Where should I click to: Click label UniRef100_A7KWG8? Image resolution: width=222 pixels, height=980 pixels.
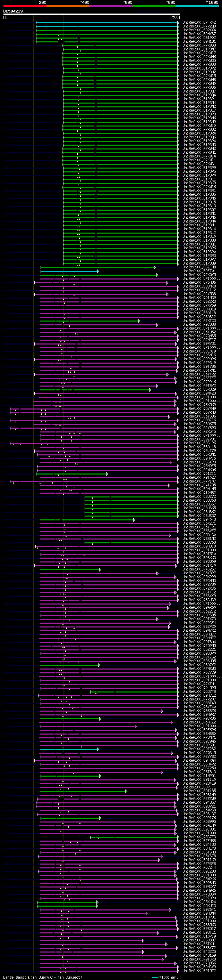(x=199, y=45)
